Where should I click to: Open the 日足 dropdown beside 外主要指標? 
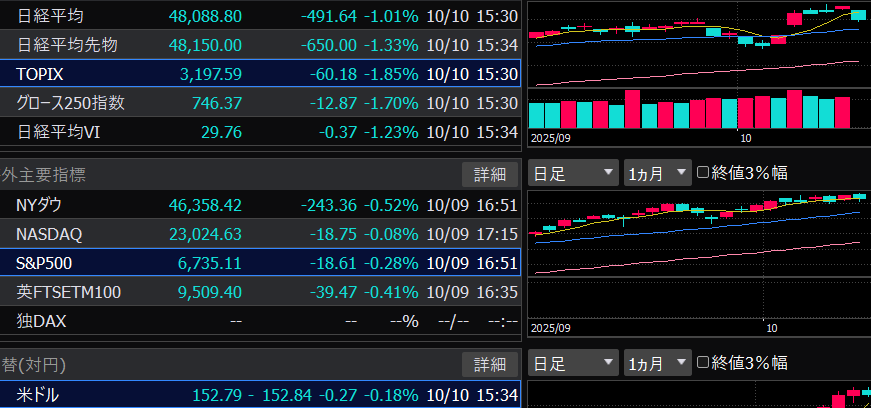(x=573, y=173)
